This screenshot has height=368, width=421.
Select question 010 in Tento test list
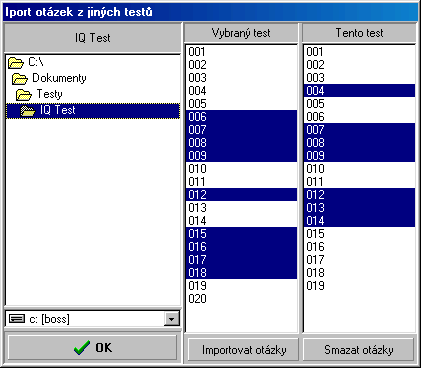point(360,169)
